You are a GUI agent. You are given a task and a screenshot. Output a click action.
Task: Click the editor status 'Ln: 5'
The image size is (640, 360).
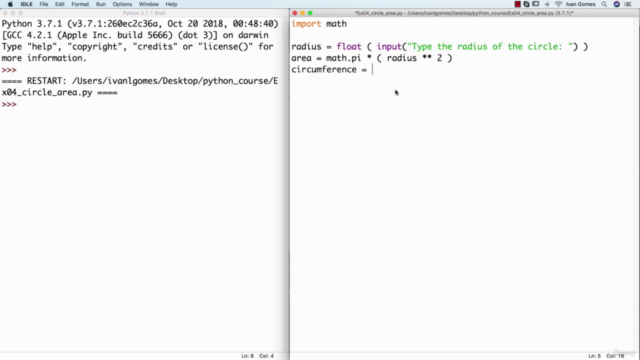594,356
